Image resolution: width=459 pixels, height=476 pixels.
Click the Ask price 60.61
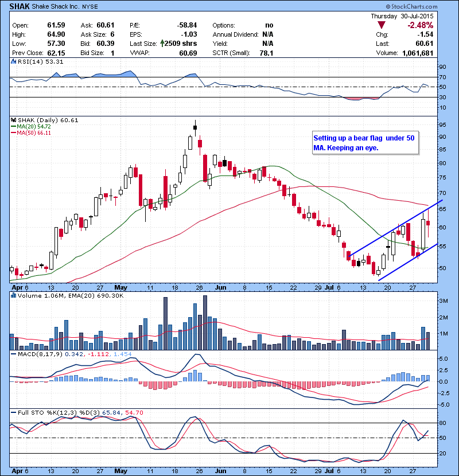coord(106,25)
